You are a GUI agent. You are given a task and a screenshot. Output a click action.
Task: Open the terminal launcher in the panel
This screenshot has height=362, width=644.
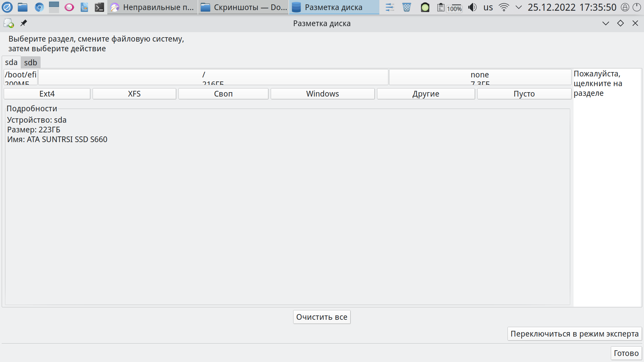99,7
